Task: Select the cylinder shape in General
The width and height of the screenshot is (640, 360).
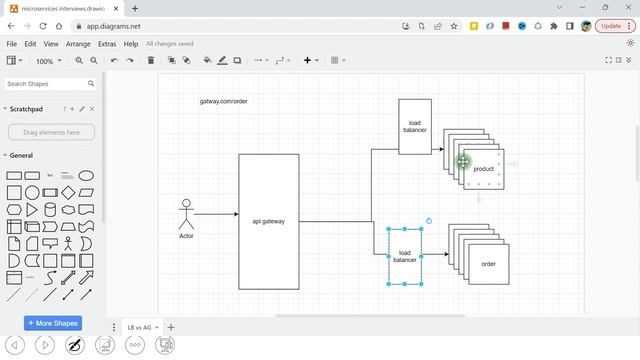Action: 50,210
